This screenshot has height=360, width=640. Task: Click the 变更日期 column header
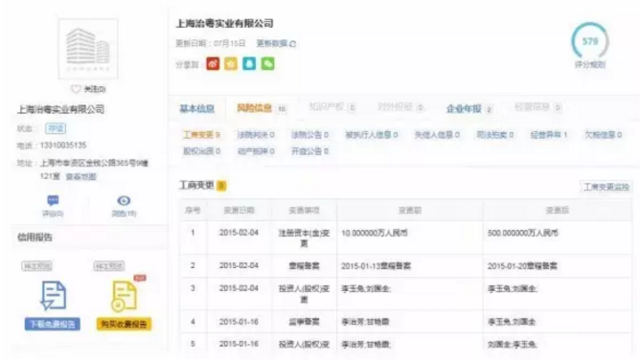point(239,210)
